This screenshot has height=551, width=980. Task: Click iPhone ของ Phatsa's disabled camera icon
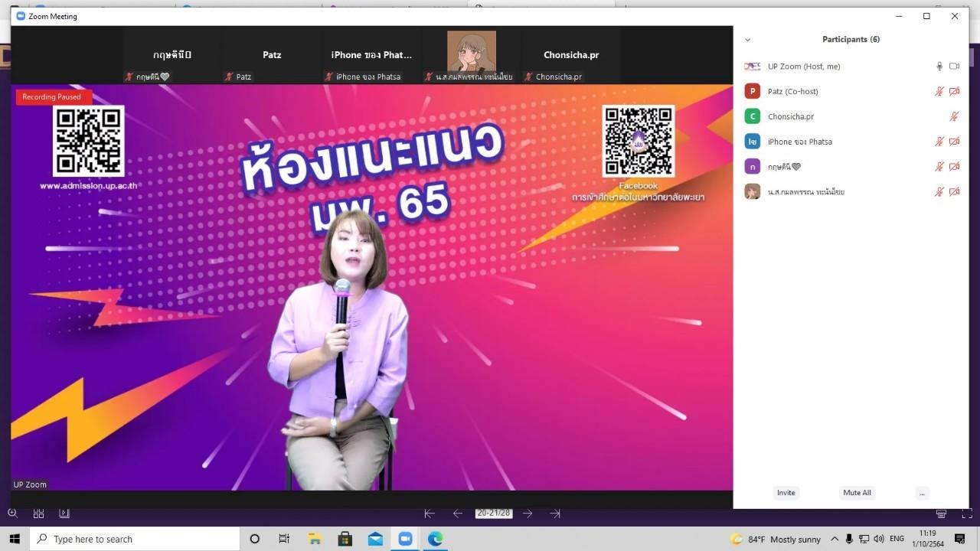[954, 142]
